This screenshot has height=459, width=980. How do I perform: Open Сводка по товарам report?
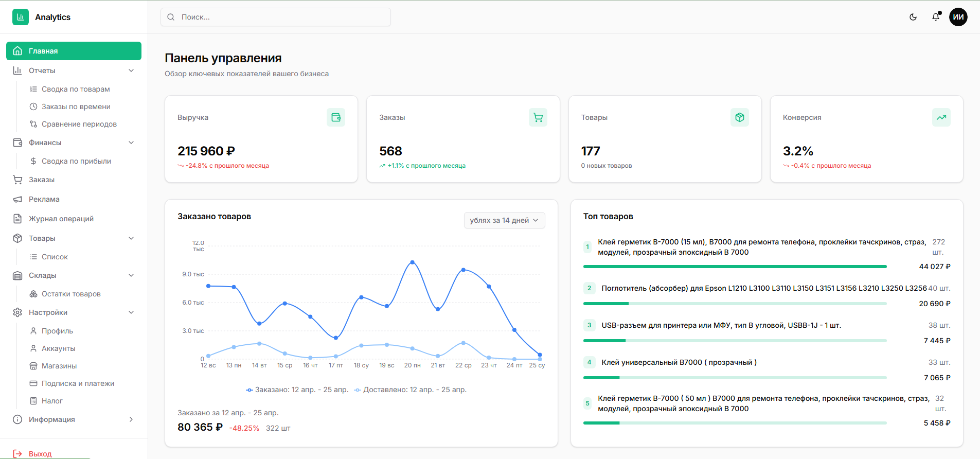point(76,89)
